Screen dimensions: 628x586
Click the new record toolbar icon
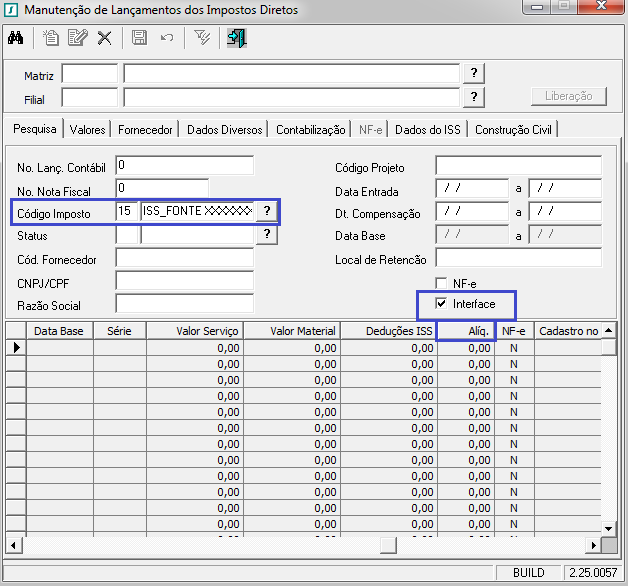pyautogui.click(x=51, y=38)
